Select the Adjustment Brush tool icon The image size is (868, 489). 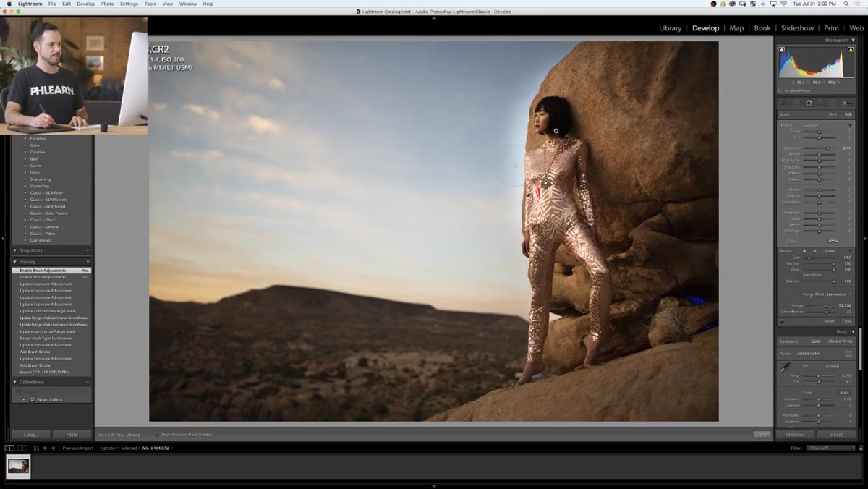[846, 103]
